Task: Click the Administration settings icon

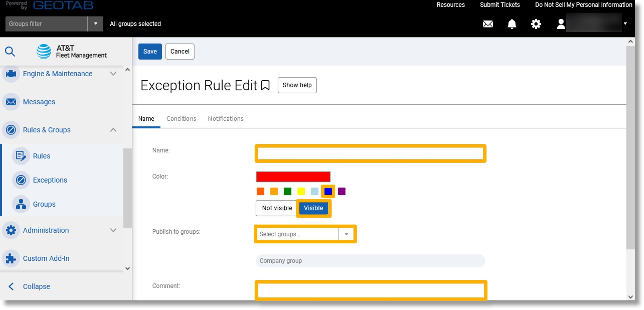Action: [x=11, y=230]
